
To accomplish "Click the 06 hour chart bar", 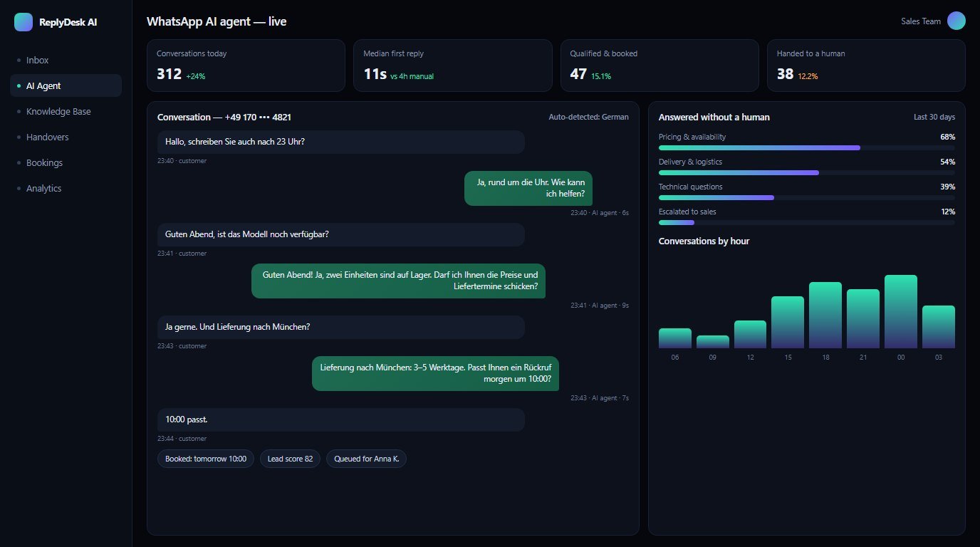I will pos(675,338).
